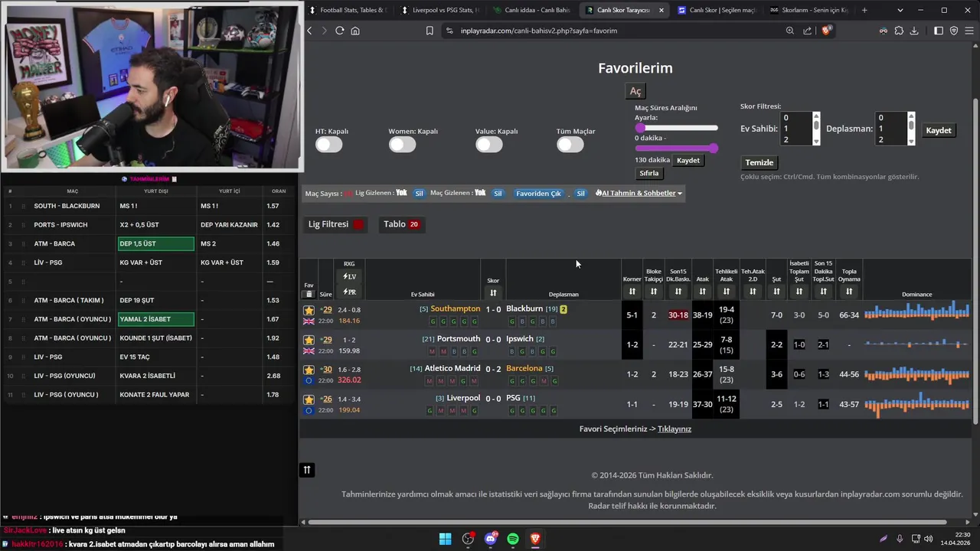Unfavorite Southampton match star
This screenshot has height=551, width=980.
coord(309,310)
